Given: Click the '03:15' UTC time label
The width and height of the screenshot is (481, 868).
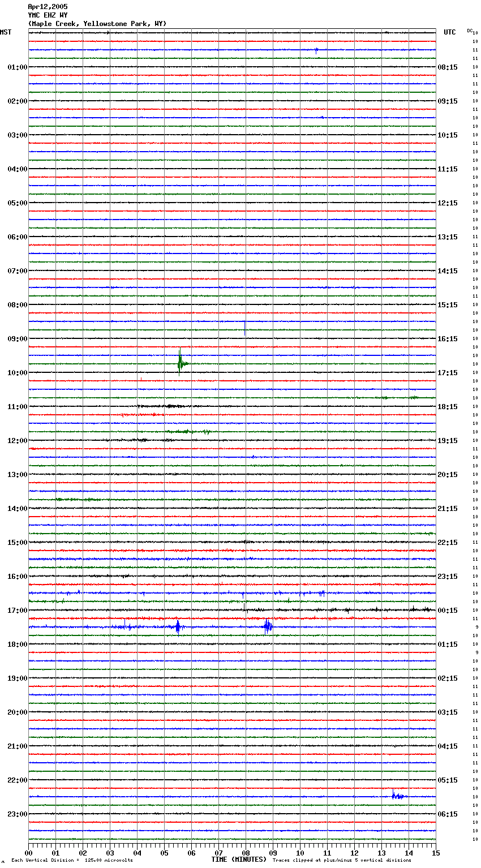Looking at the screenshot, I should [448, 712].
